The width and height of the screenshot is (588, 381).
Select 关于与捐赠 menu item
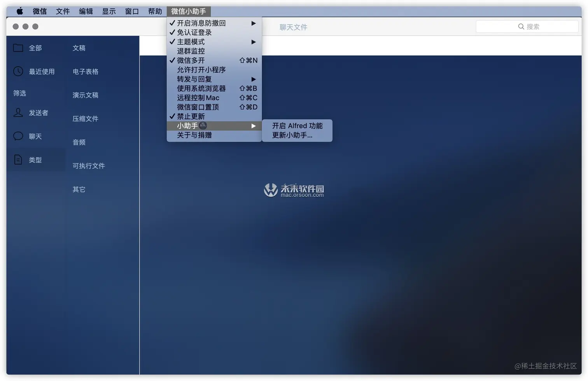[214, 135]
